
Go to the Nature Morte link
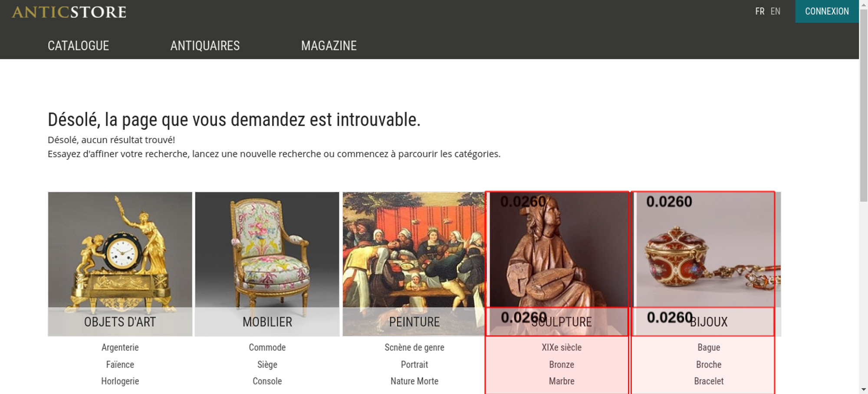click(x=414, y=381)
